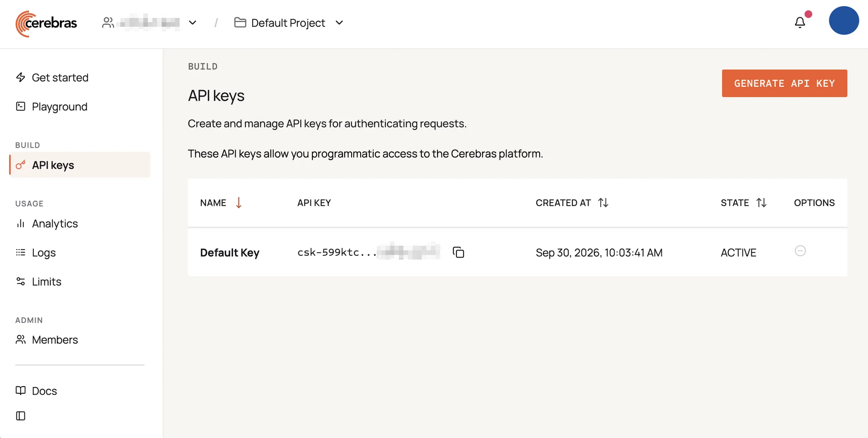View the Logs page
Viewport: 868px width, 438px height.
(x=36, y=253)
